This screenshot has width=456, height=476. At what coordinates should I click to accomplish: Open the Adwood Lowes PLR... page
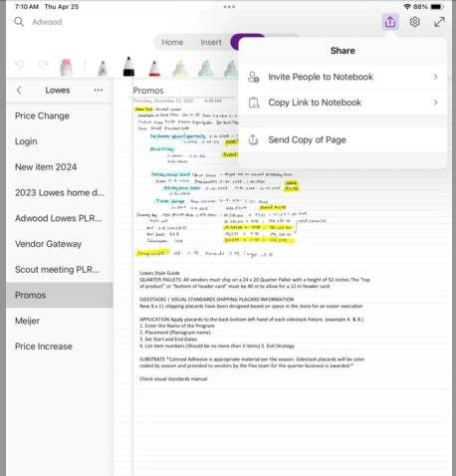(60, 218)
